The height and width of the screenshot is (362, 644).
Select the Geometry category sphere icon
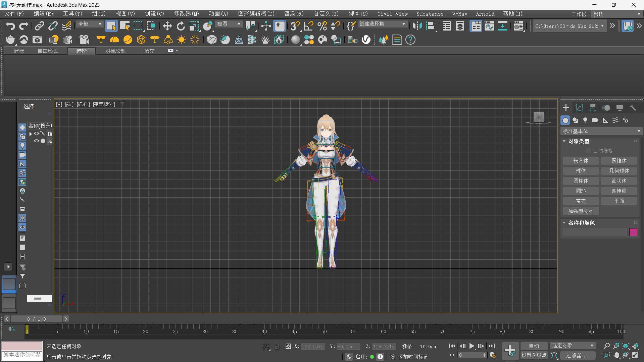pos(565,120)
